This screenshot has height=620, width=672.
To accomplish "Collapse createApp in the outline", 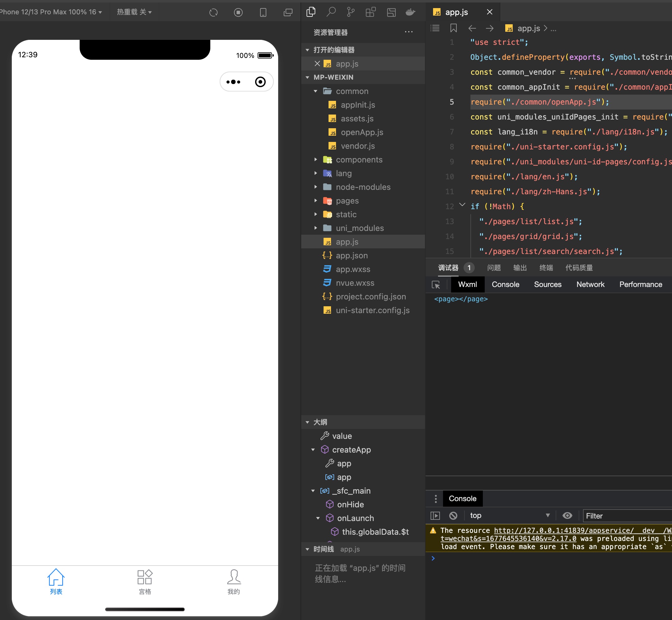I will [x=313, y=449].
